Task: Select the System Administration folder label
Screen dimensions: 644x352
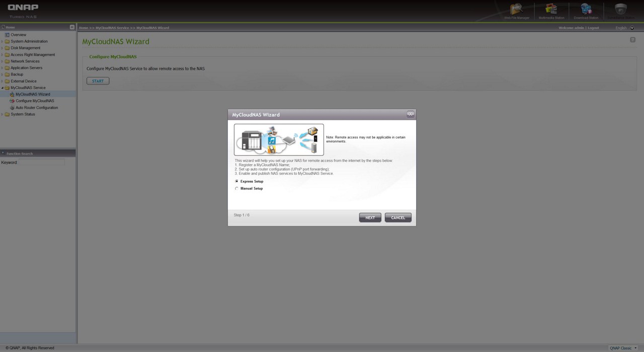Action: point(29,41)
